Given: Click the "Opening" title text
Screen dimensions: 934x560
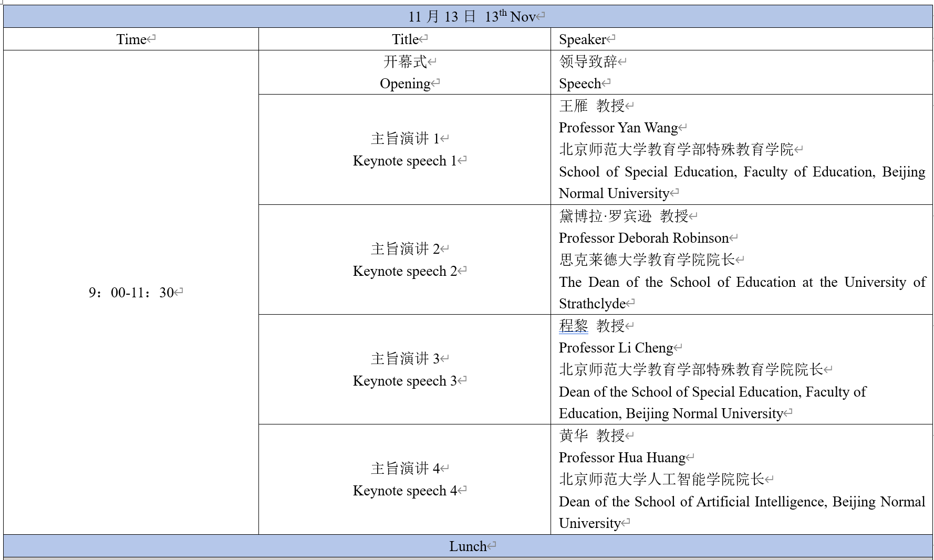Looking at the screenshot, I should click(405, 84).
